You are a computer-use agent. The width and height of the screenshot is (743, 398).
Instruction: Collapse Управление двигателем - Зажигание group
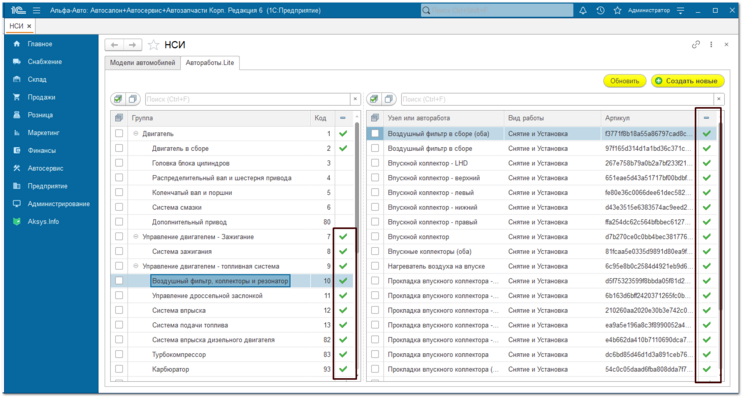(136, 236)
